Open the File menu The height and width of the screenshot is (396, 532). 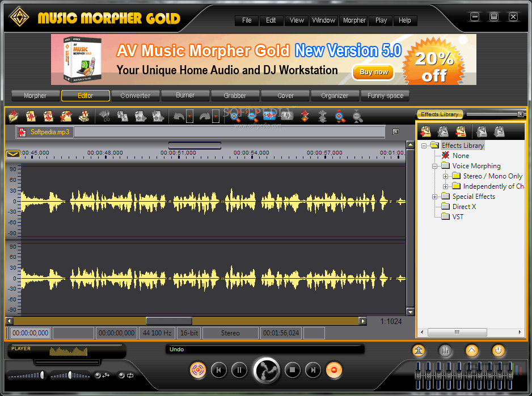[247, 20]
